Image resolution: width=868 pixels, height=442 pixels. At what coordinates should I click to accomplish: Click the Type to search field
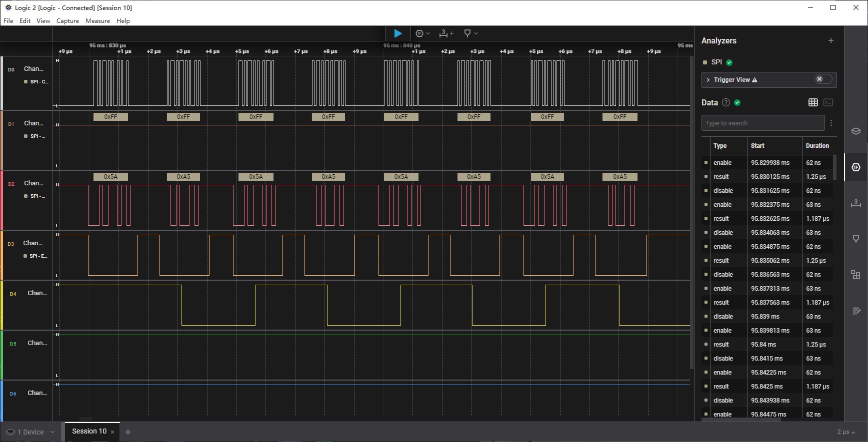tap(763, 123)
